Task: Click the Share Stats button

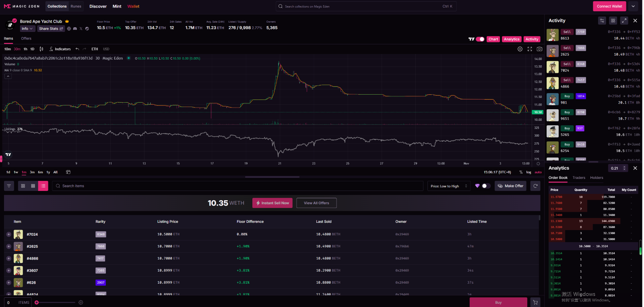Action: click(51, 29)
